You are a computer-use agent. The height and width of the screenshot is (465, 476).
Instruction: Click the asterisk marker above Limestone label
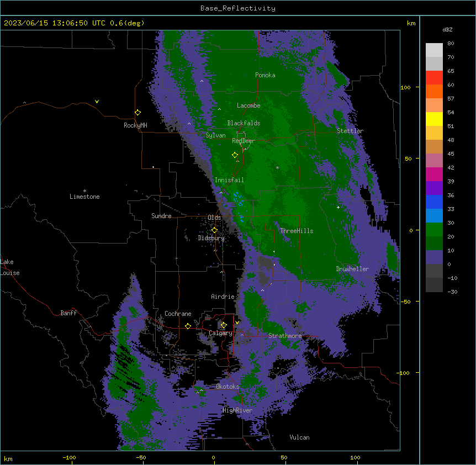[84, 191]
